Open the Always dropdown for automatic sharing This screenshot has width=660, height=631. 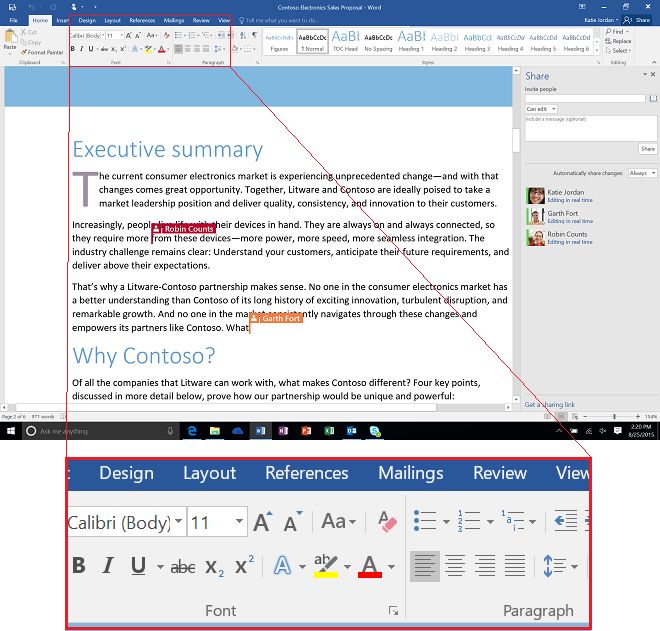tap(642, 173)
